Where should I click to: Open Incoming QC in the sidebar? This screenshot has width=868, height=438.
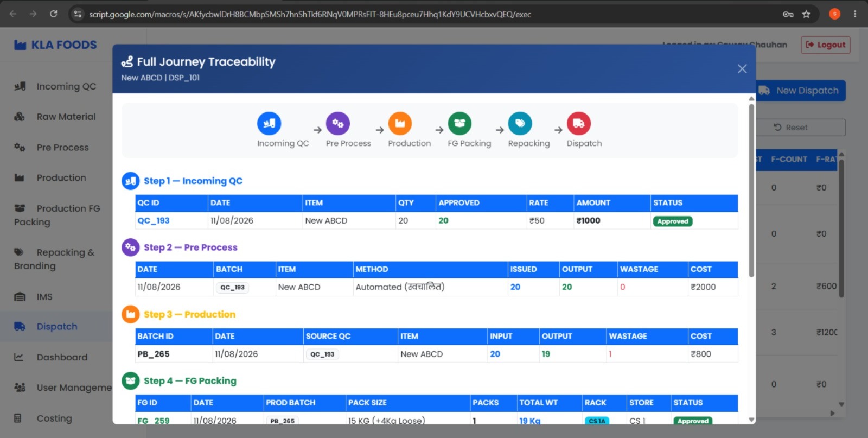point(66,86)
